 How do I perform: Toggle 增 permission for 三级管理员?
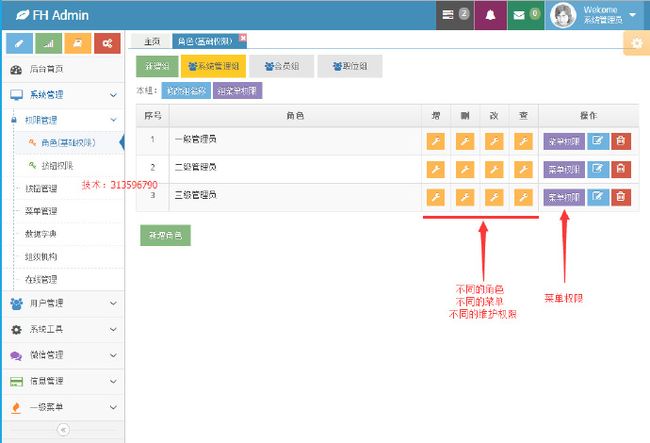[x=435, y=197]
